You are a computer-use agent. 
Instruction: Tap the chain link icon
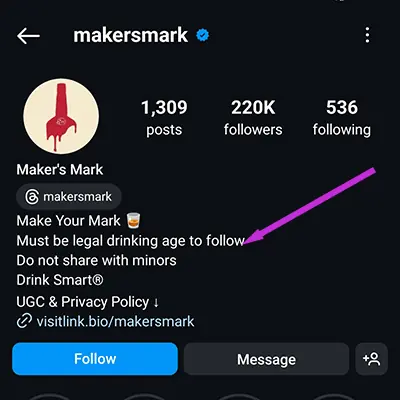(24, 321)
